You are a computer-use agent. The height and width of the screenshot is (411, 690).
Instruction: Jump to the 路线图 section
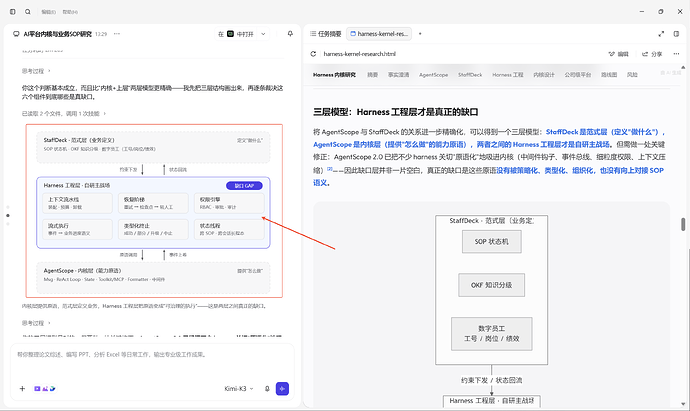(609, 75)
